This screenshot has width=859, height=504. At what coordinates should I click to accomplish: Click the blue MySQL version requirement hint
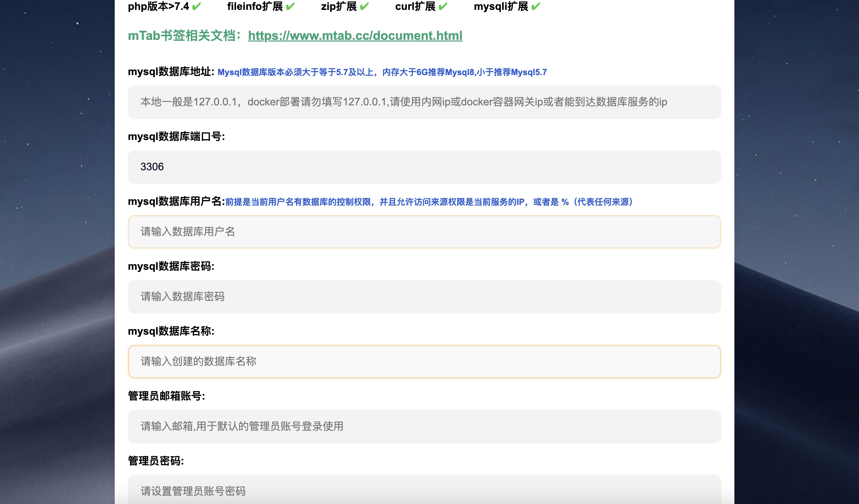click(382, 72)
